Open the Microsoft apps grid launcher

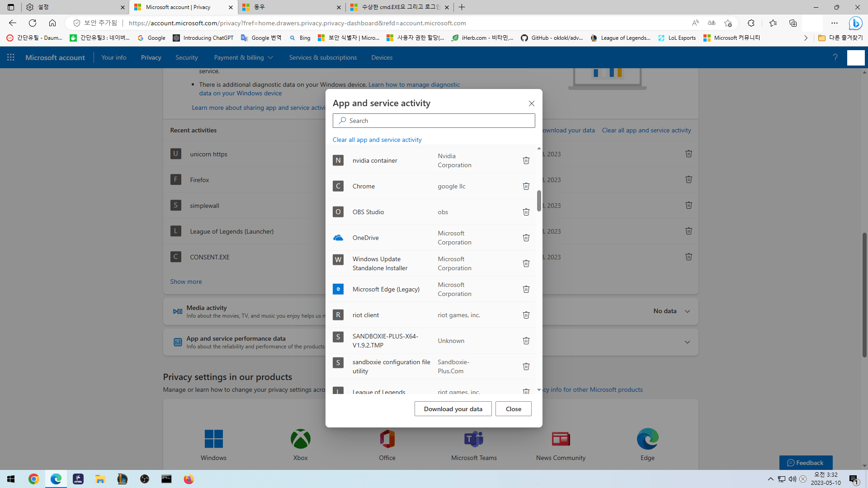(11, 57)
